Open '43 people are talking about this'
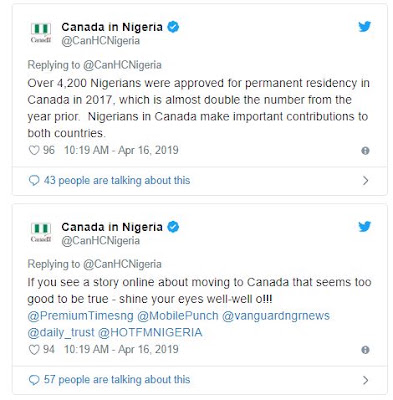The height and width of the screenshot is (400, 393). click(x=117, y=180)
